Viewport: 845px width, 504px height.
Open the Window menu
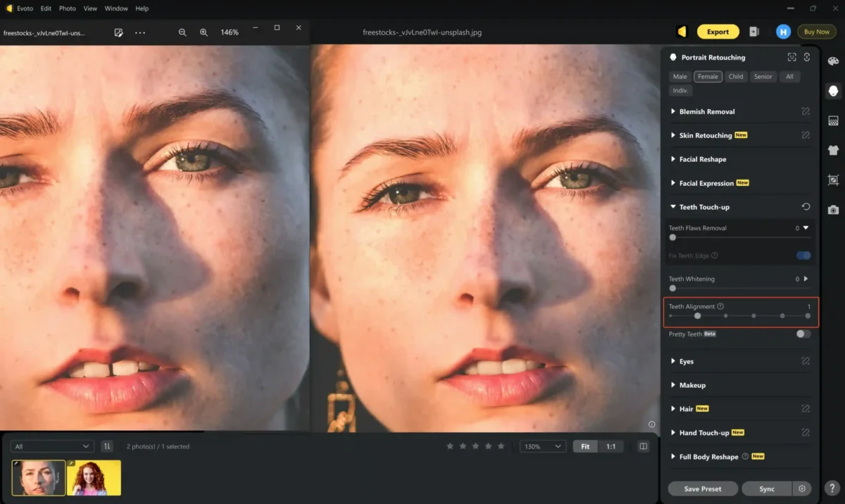pos(115,8)
